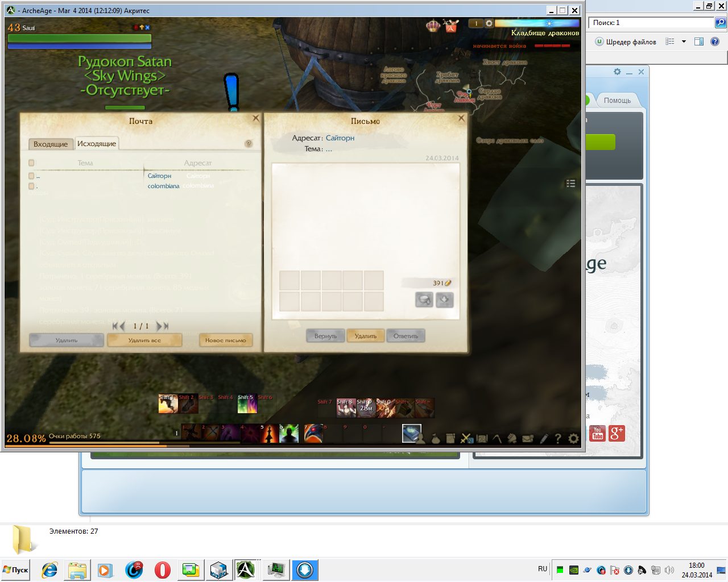Toggle the quest tracker list icon
728x582 pixels.
571,184
